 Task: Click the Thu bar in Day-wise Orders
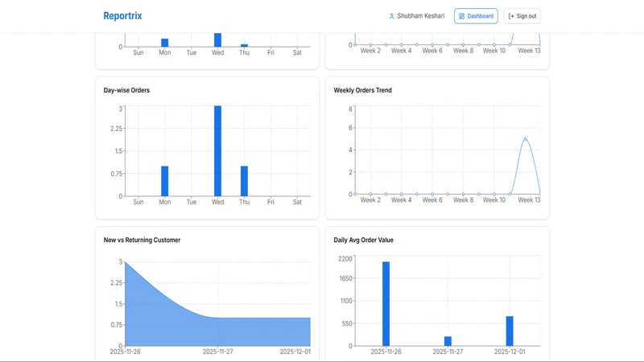click(245, 181)
